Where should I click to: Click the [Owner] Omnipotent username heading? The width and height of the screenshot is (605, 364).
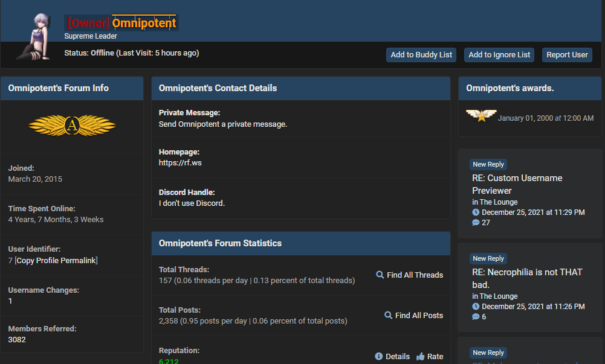pos(121,23)
